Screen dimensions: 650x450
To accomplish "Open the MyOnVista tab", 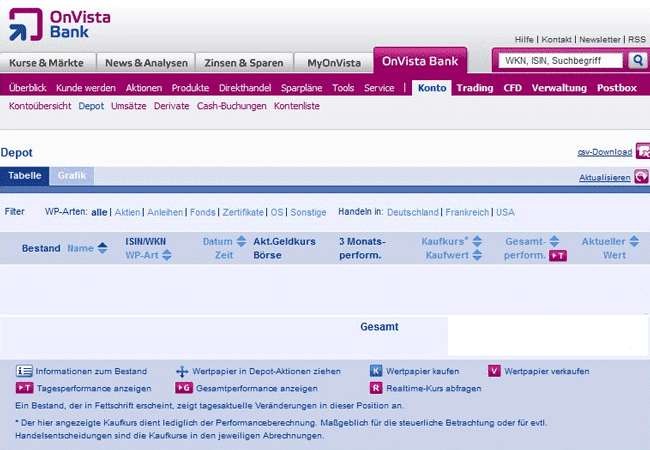I will point(333,63).
